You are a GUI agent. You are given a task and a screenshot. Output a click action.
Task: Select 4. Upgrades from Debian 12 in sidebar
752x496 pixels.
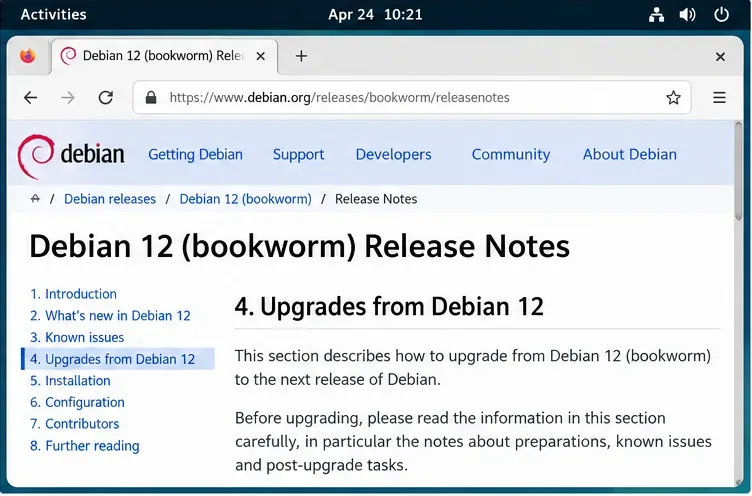(x=118, y=359)
